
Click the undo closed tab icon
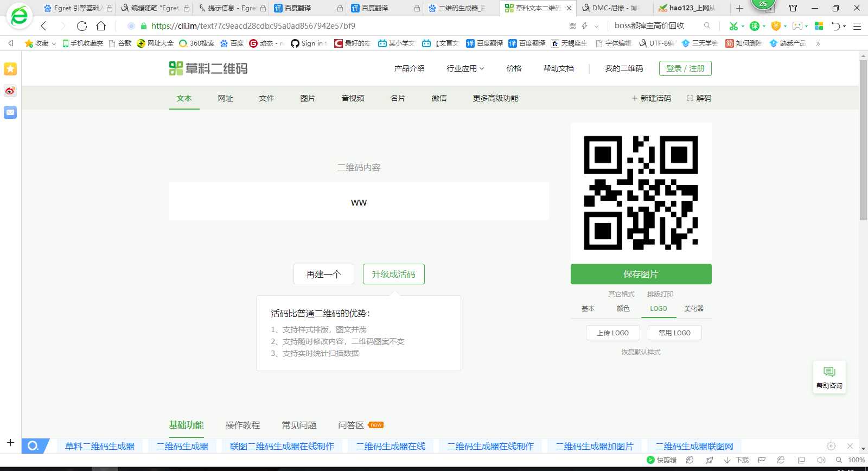pyautogui.click(x=836, y=26)
